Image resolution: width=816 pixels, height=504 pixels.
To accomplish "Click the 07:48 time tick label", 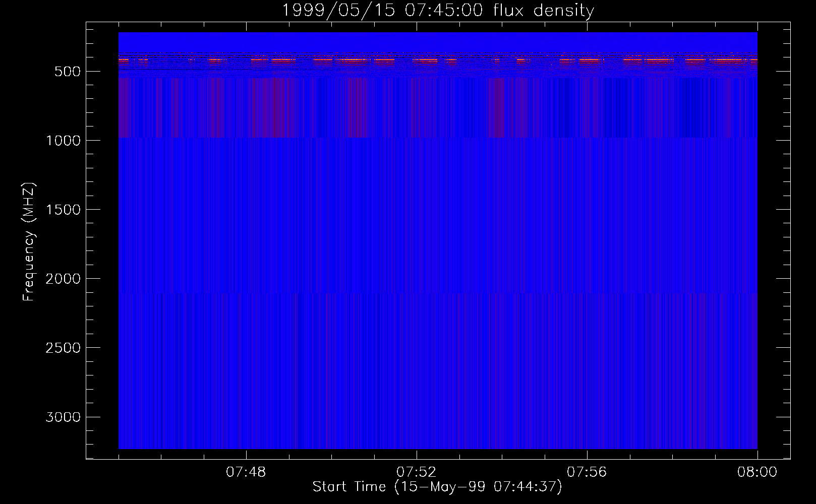I will (246, 472).
